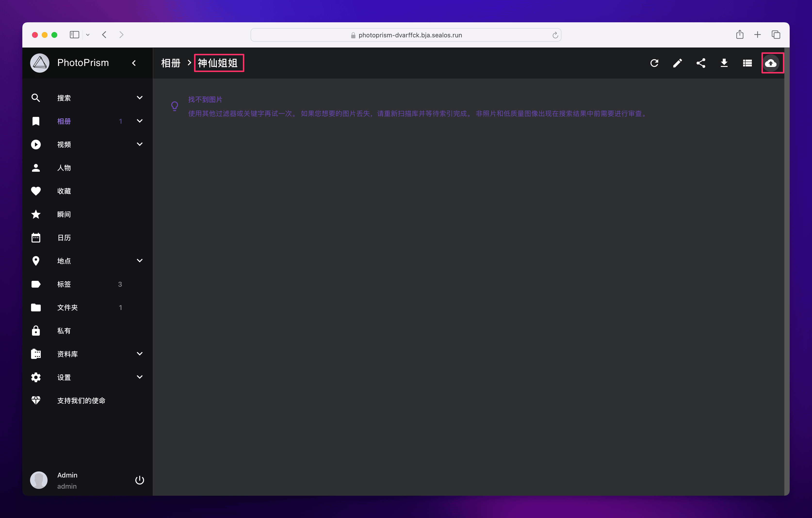Click the 相册 breadcrumb link
Viewport: 812px width, 518px height.
coord(171,63)
